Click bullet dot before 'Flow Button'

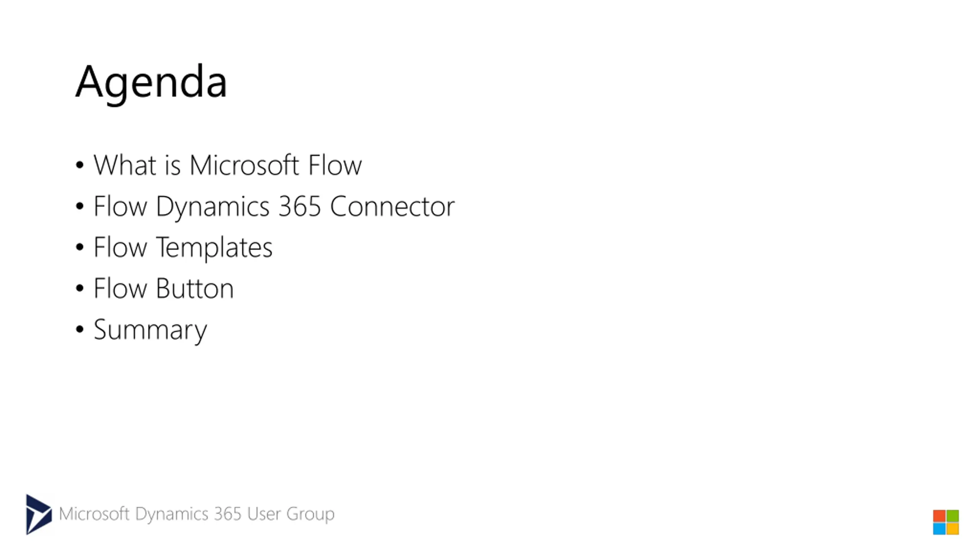pos(80,288)
